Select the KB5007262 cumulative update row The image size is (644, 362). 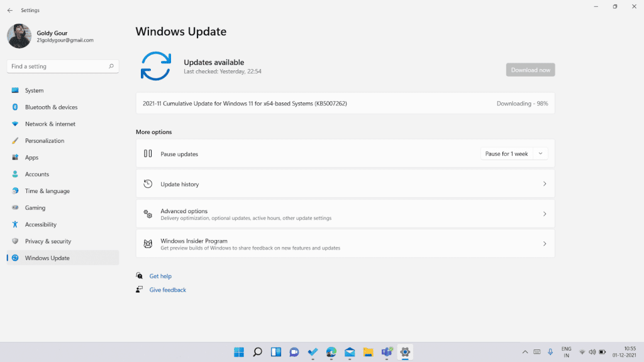(x=345, y=104)
